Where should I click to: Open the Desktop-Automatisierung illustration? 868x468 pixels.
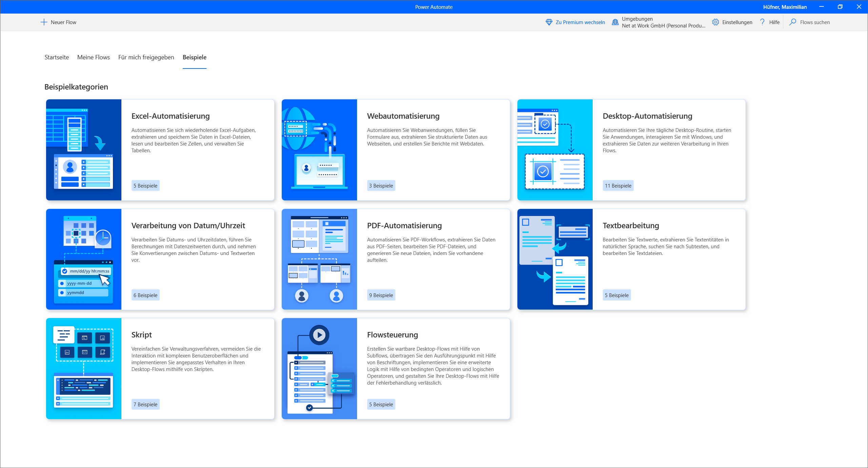(x=555, y=150)
